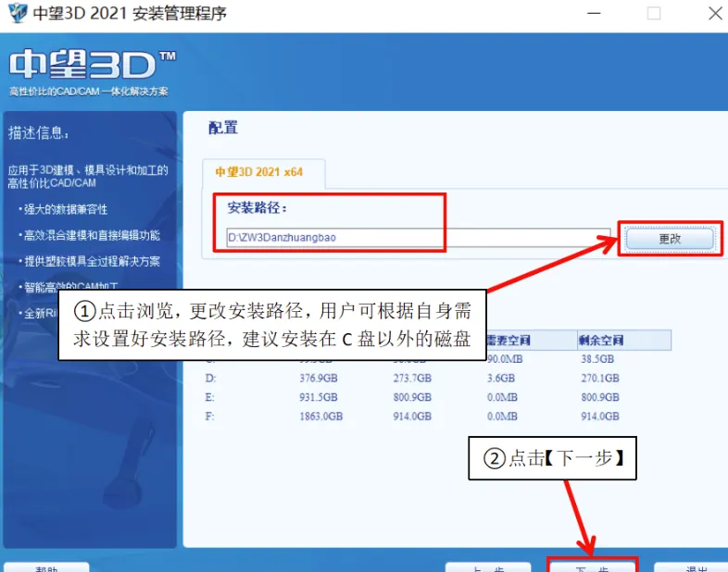The width and height of the screenshot is (728, 572).
Task: Click the 270.1GB remaining space for D:
Action: (600, 378)
